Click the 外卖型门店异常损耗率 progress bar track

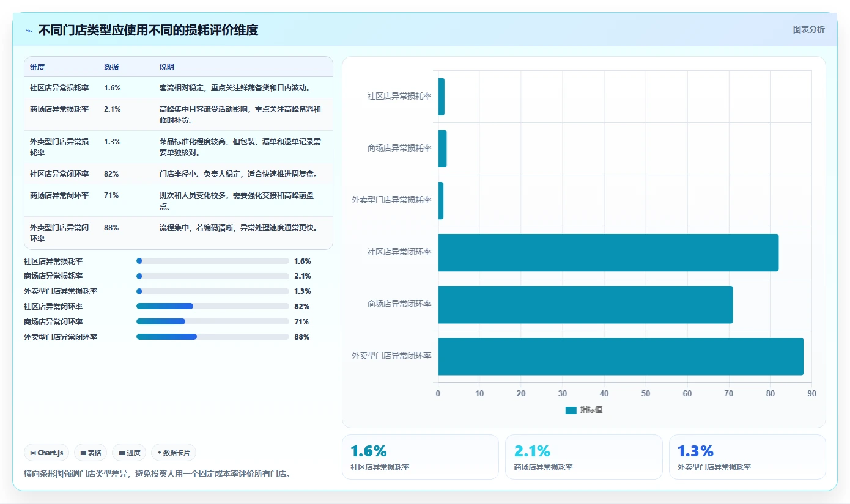point(213,291)
